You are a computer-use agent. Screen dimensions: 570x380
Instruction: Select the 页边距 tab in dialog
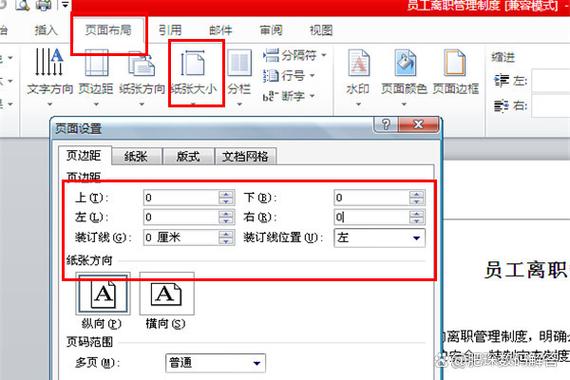pyautogui.click(x=84, y=156)
